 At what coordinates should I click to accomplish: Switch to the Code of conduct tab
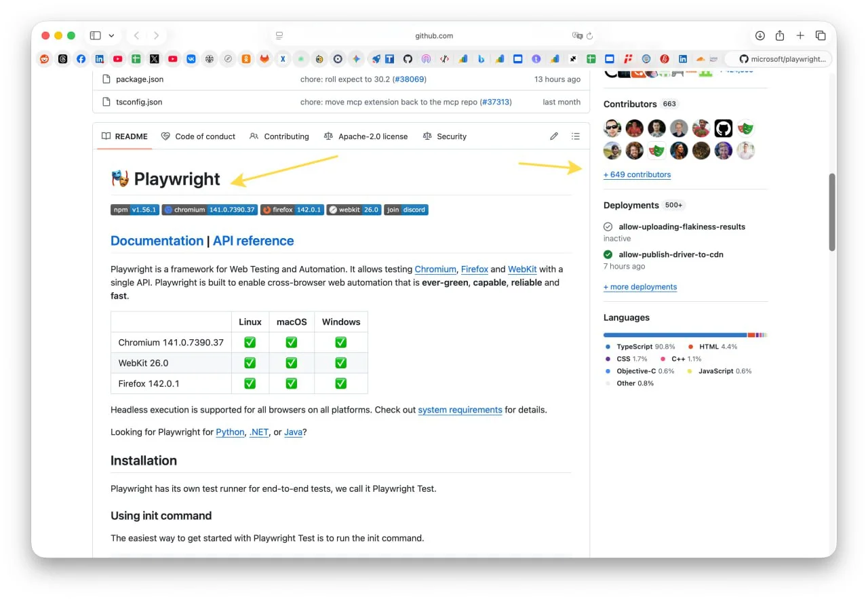point(198,136)
